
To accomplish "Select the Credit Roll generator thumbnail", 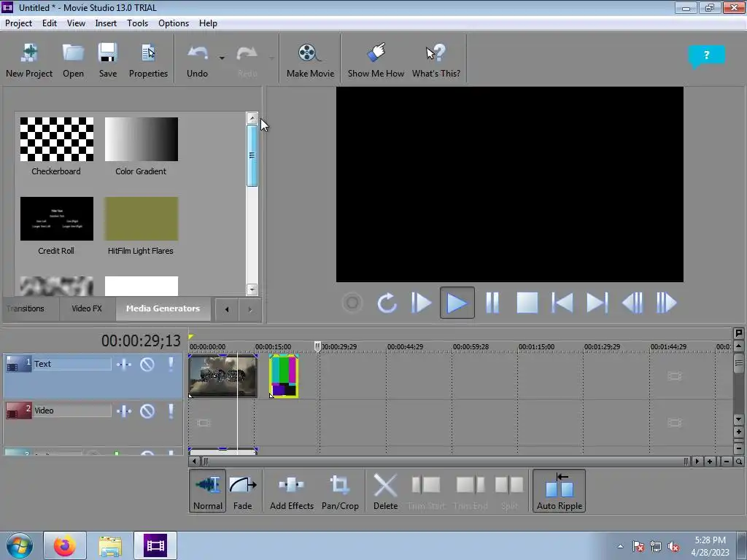I will tap(56, 219).
